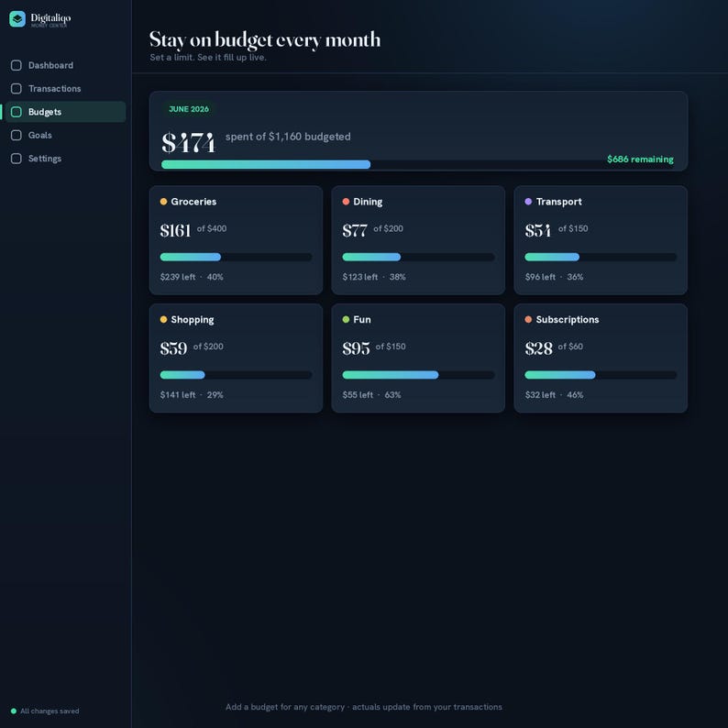Click the 'of $400' Groceries limit
The width and height of the screenshot is (728, 728).
click(212, 228)
